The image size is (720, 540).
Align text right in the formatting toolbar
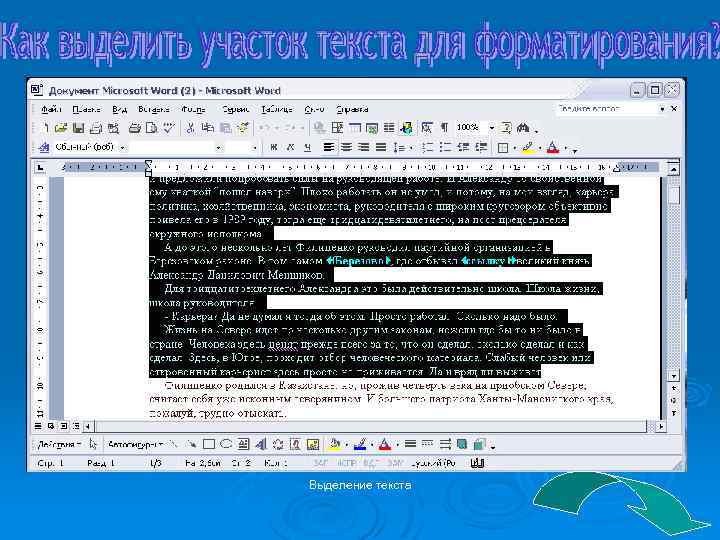click(x=363, y=147)
